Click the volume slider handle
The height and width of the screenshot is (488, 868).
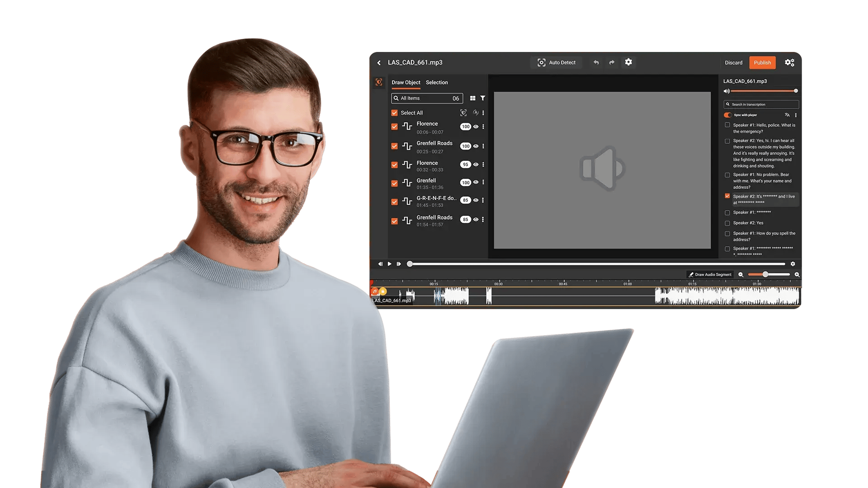click(x=796, y=91)
